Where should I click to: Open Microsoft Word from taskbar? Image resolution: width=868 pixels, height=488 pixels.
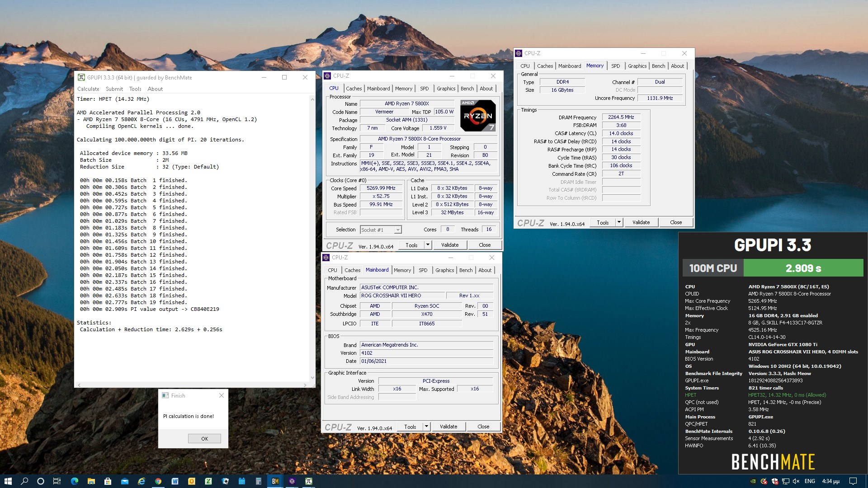point(175,481)
